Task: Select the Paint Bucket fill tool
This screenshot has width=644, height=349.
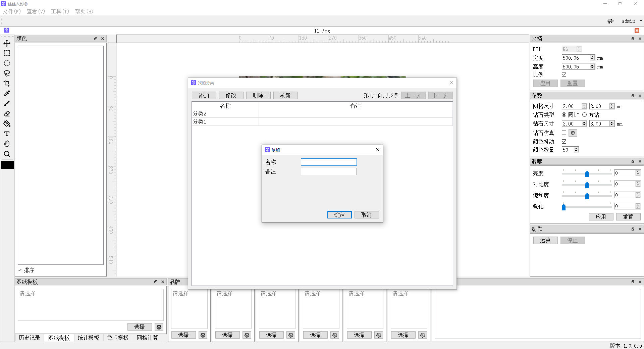Action: 7,124
